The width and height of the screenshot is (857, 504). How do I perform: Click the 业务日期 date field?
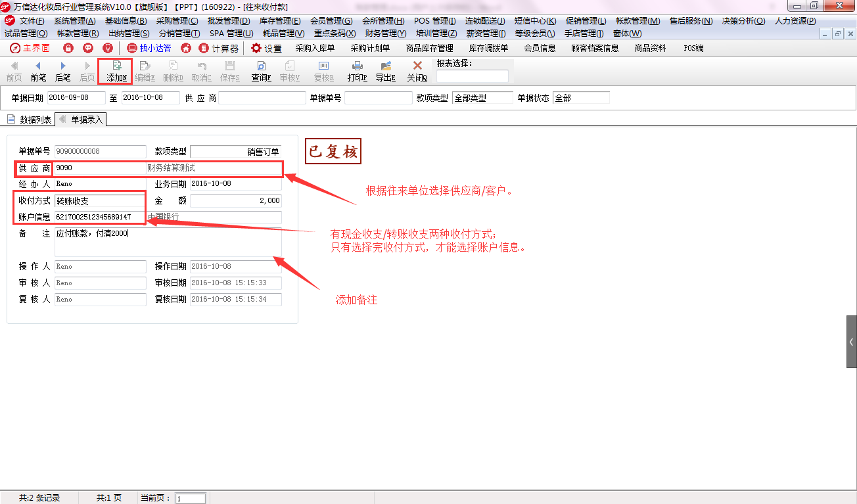(235, 184)
